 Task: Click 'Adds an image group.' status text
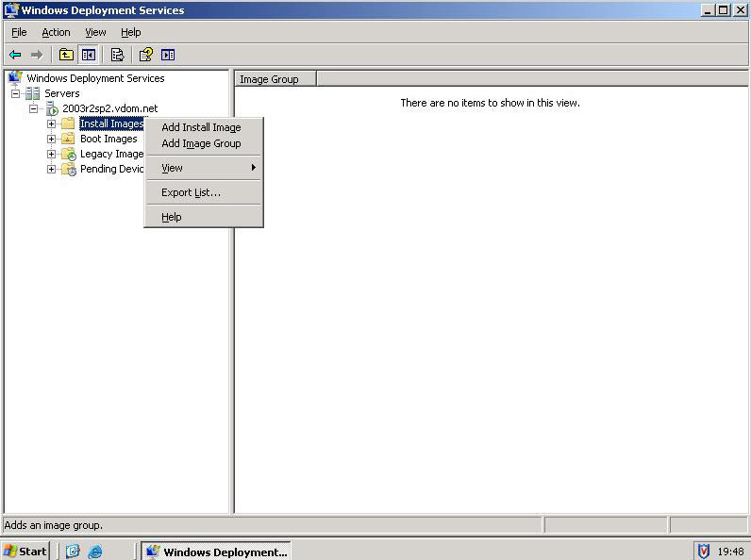[53, 525]
